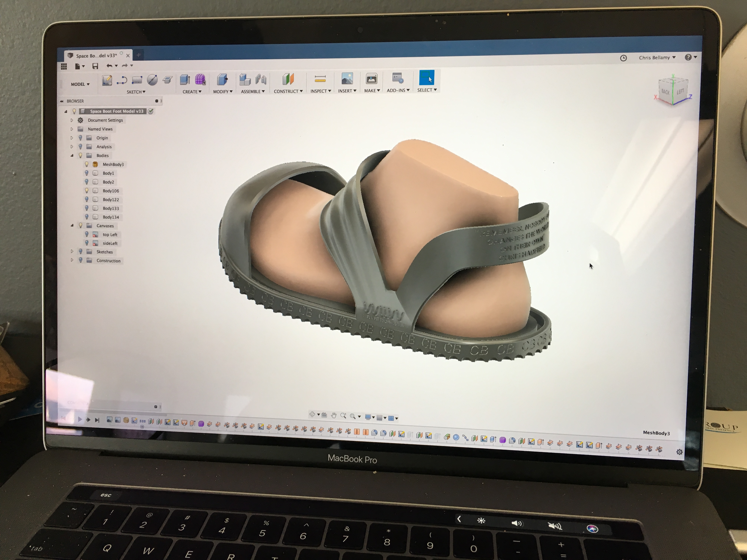Click the Create Form purple icon
The height and width of the screenshot is (560, 747).
coord(200,80)
